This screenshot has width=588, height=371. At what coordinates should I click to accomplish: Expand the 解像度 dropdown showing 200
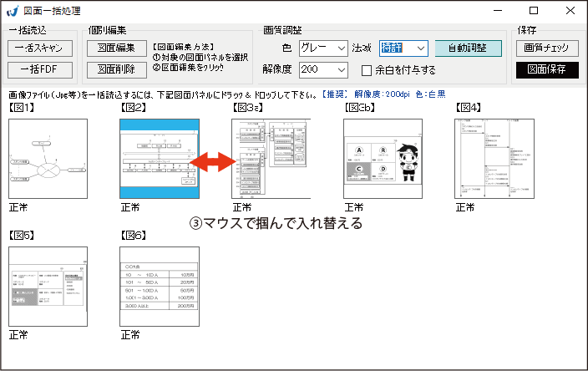point(322,69)
